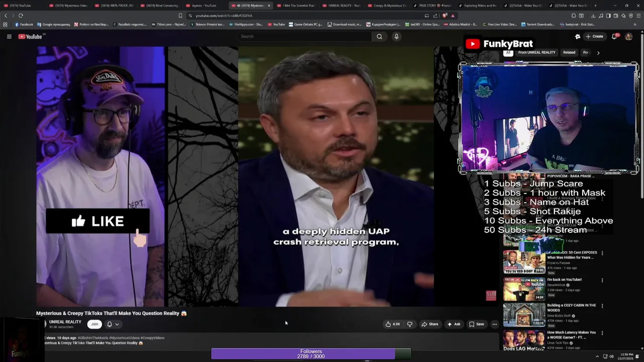The height and width of the screenshot is (362, 644).
Task: Join the UNREAL REALITY channel membership
Action: point(95,324)
